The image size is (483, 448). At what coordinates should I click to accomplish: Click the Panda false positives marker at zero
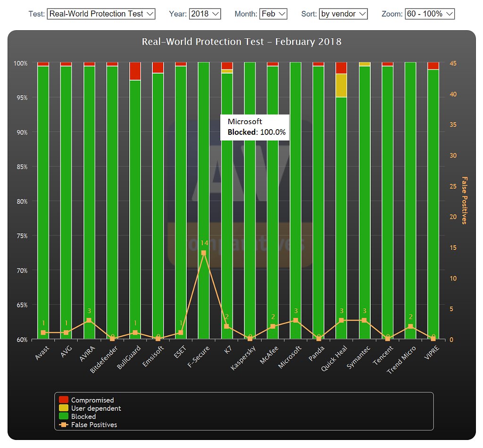pyautogui.click(x=318, y=339)
